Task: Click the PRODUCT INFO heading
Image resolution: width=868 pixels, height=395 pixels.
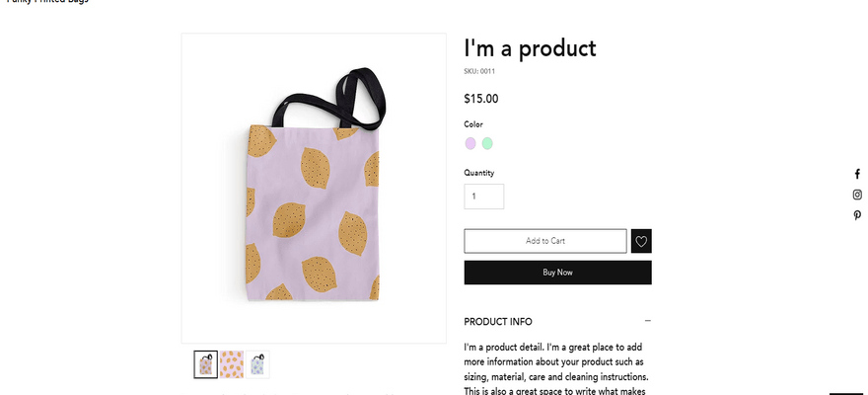Action: (x=498, y=322)
